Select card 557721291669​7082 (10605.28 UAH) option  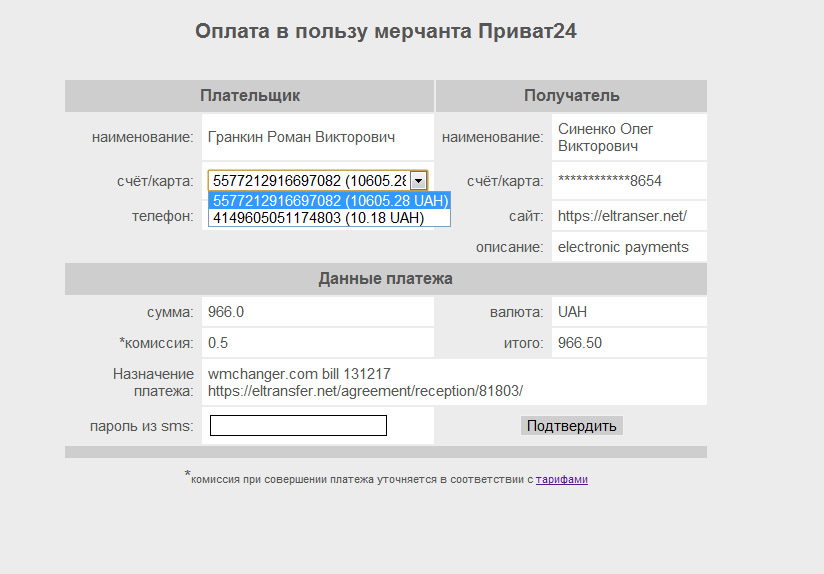[x=329, y=201]
